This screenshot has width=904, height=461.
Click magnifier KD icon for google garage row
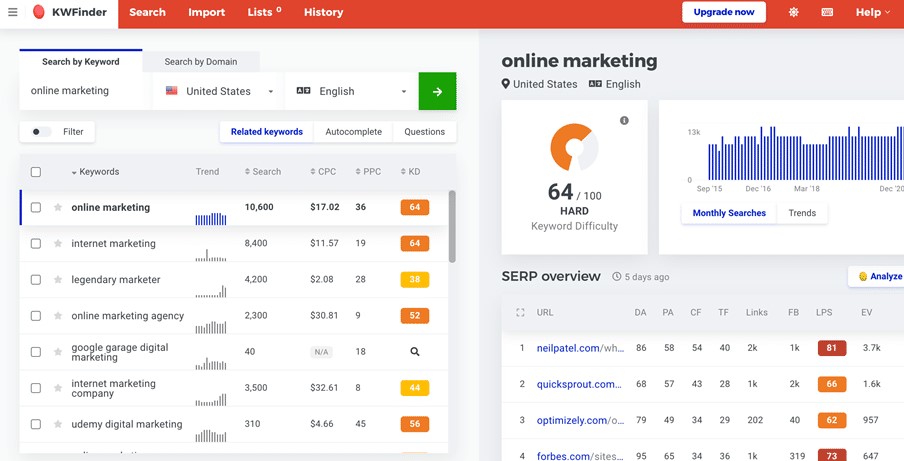(415, 352)
